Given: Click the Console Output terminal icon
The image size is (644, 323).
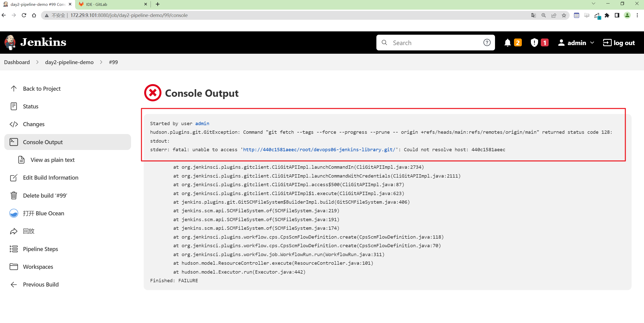Looking at the screenshot, I should [x=14, y=142].
